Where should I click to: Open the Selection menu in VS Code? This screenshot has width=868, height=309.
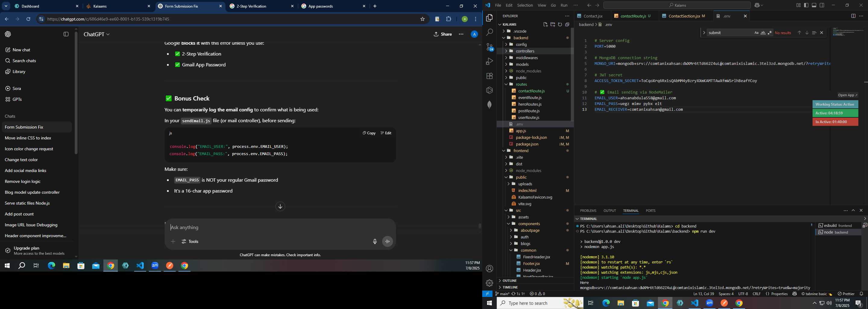525,5
